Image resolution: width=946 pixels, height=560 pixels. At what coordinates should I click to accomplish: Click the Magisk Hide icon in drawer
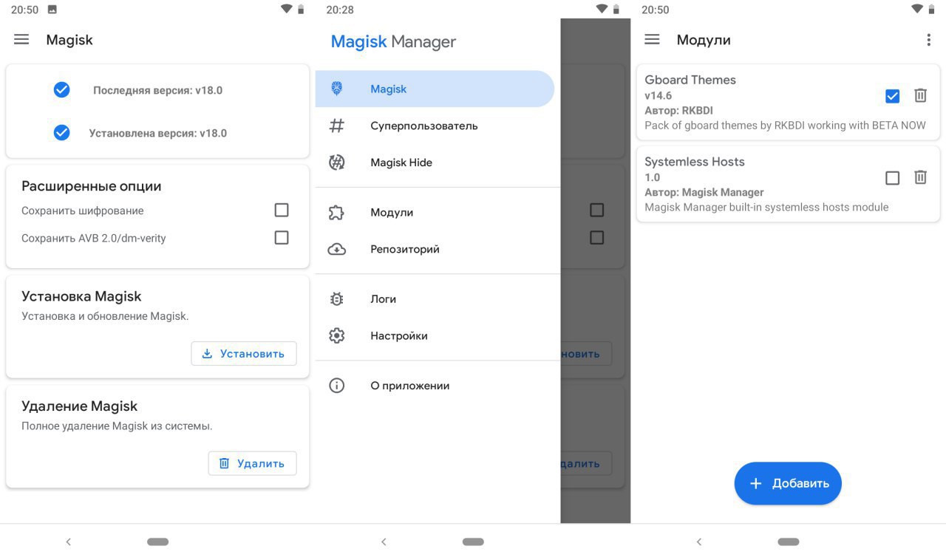click(336, 163)
